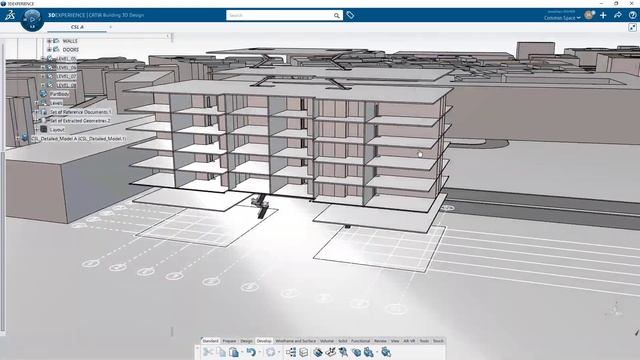Select WALLS in the tree

point(70,41)
